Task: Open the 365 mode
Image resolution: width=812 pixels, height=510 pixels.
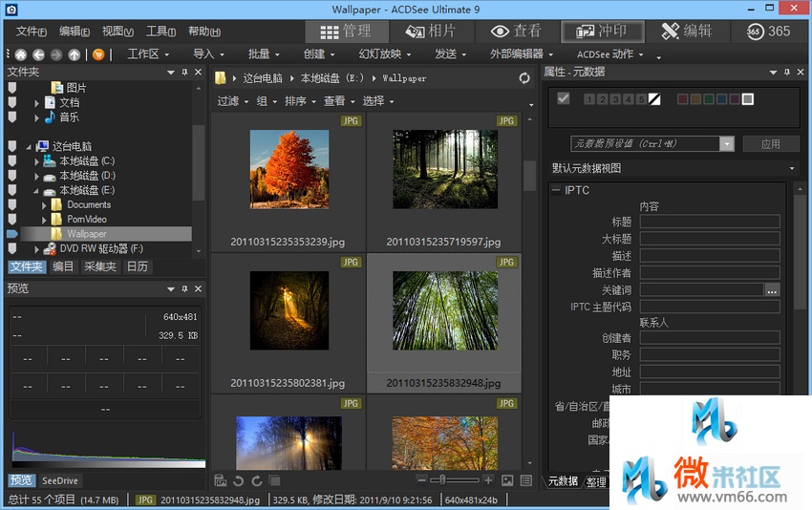Action: pos(768,32)
